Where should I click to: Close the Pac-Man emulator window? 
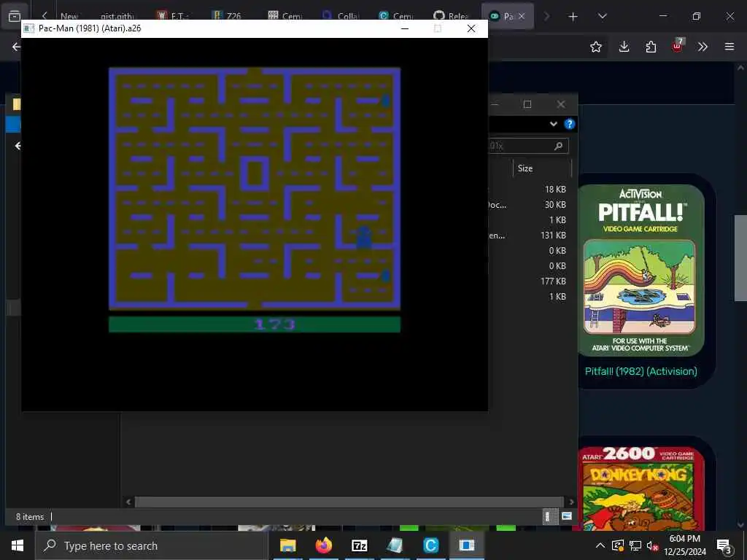tap(471, 28)
